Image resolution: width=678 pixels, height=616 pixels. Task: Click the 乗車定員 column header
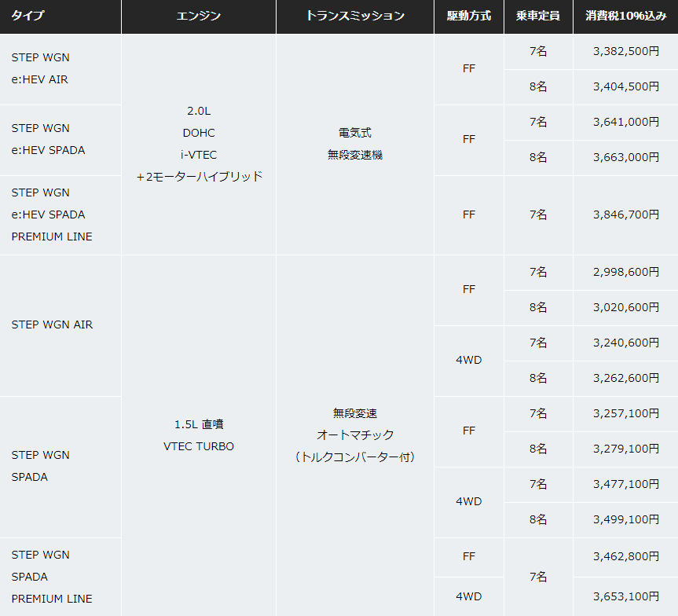[x=538, y=16]
